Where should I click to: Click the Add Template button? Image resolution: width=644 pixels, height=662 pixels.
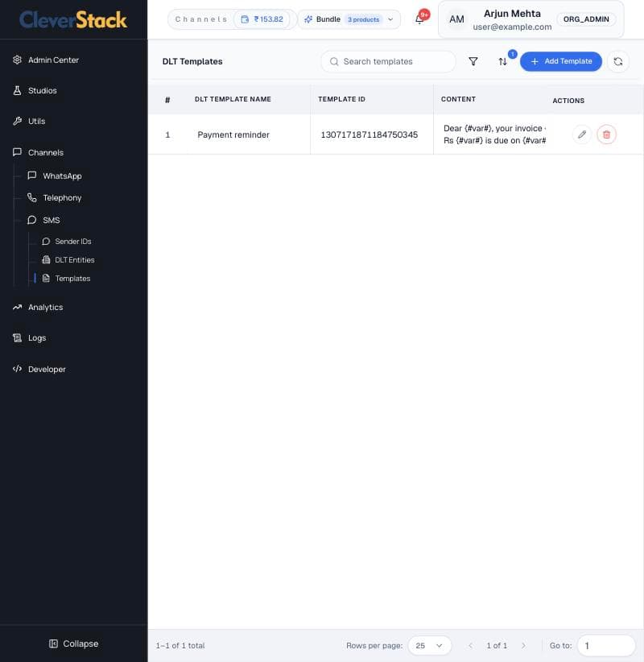(561, 62)
